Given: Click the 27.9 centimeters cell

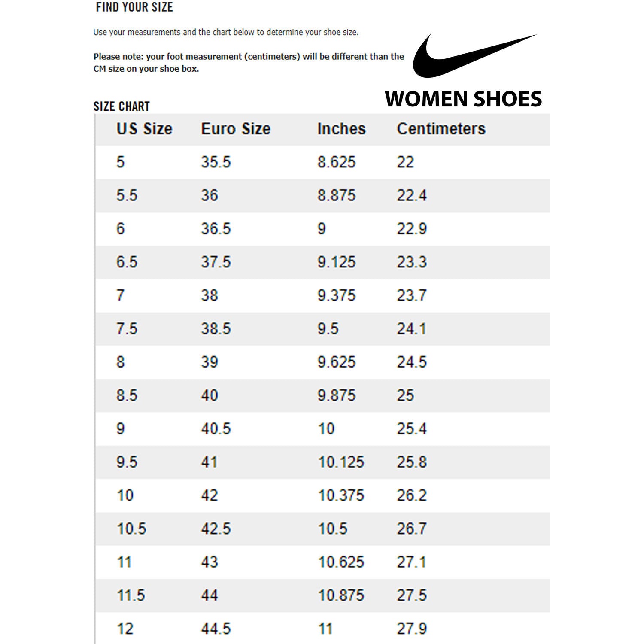Looking at the screenshot, I should click(412, 629).
